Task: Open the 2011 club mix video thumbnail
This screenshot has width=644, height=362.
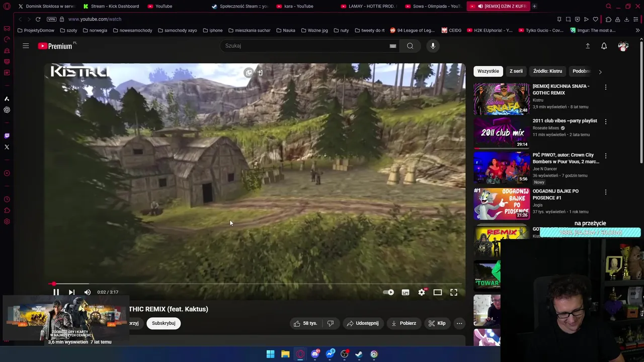Action: point(501,133)
